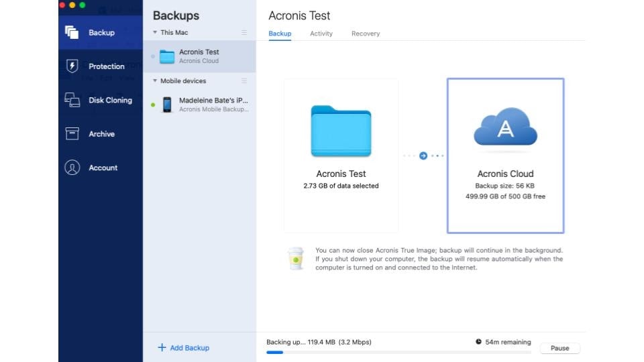This screenshot has height=362, width=644.
Task: Open the Protection shield icon
Action: coord(72,66)
